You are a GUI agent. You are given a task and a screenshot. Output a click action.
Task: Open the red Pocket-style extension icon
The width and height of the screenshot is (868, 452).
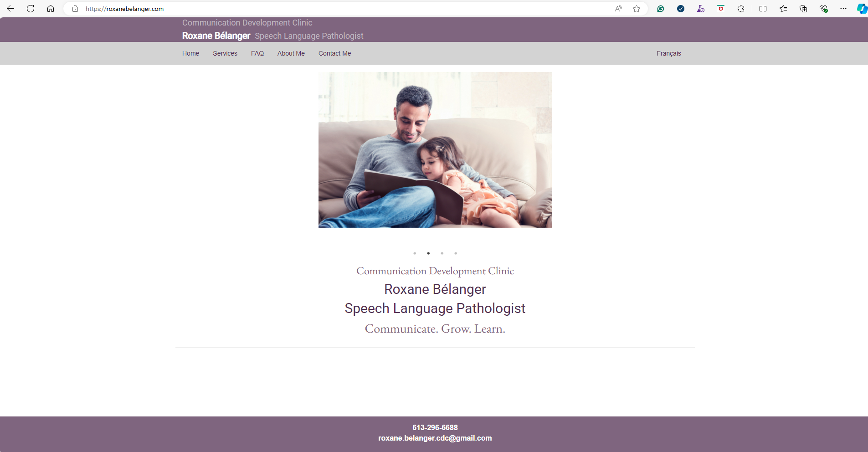click(x=721, y=9)
